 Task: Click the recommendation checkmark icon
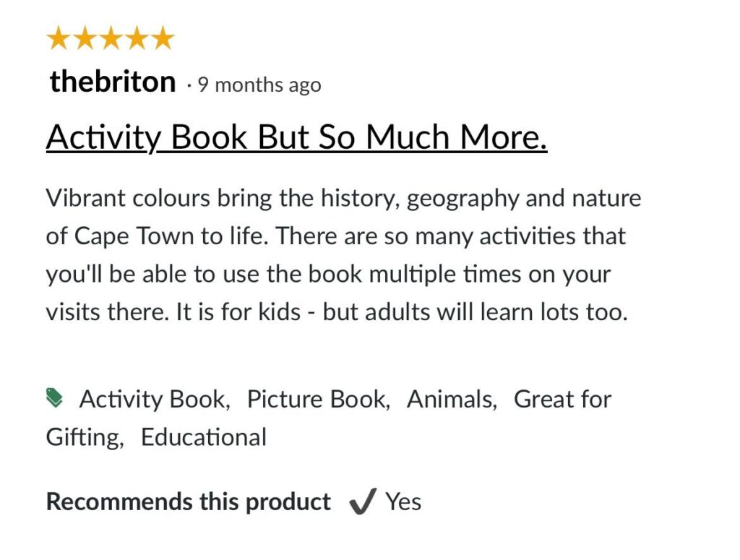(x=362, y=502)
